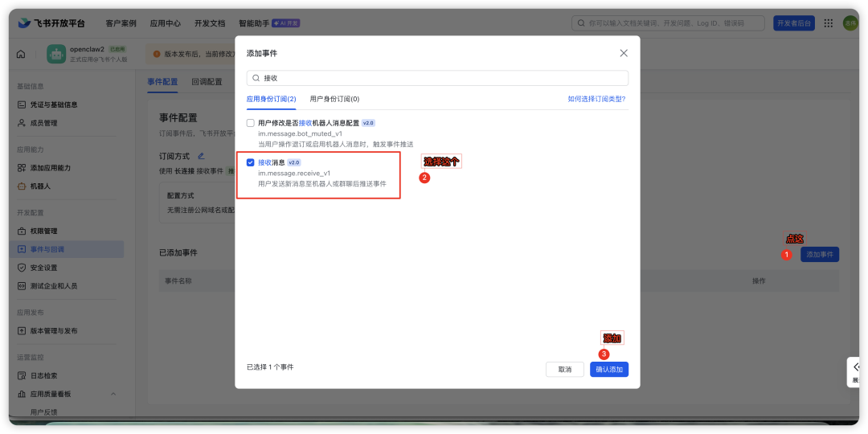Close the 添加事件 dialog with X

(624, 53)
